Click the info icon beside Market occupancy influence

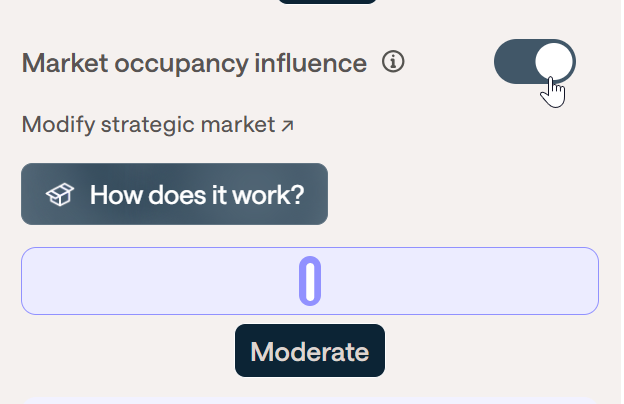coord(393,63)
